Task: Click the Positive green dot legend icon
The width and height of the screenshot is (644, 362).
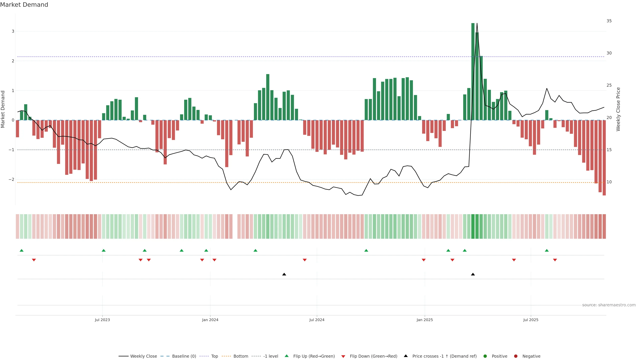Action: tap(485, 356)
